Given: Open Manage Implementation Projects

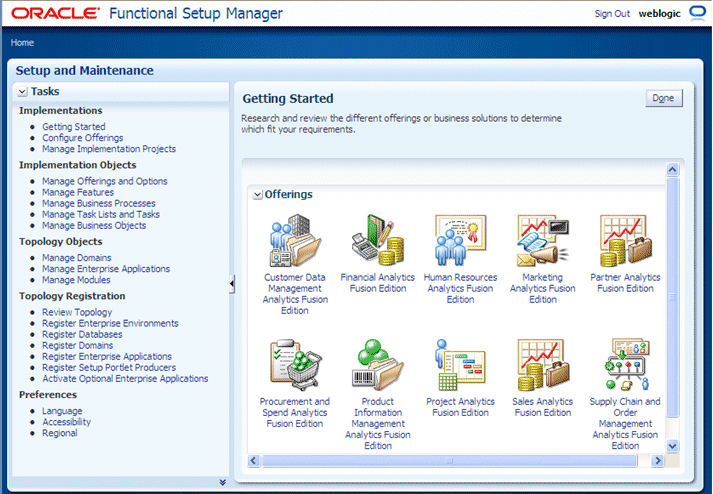Looking at the screenshot, I should [109, 149].
